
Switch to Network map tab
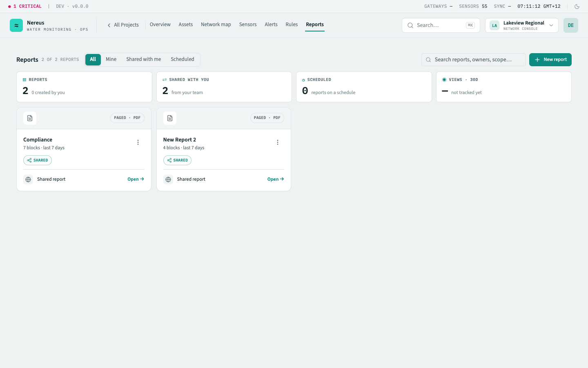pos(216,25)
